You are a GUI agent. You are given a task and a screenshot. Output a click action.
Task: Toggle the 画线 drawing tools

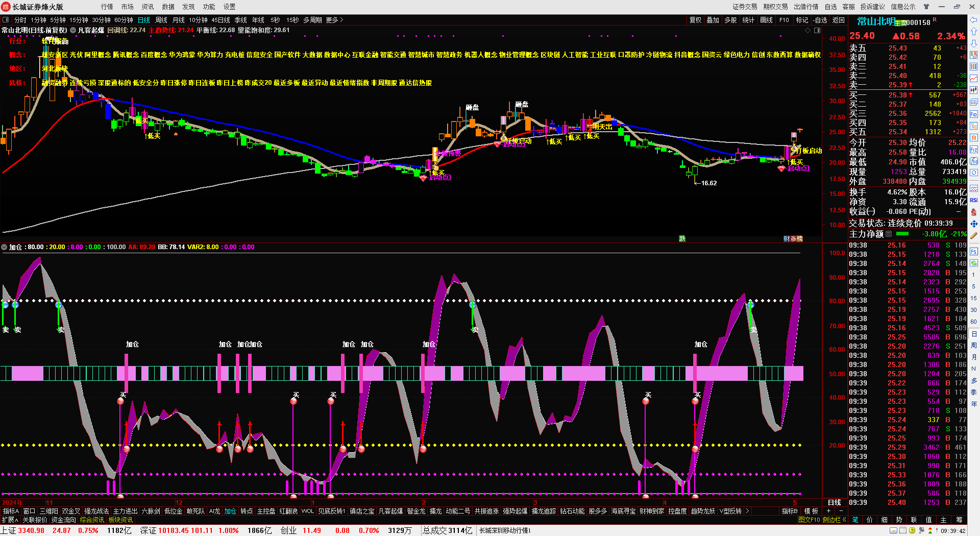[766, 20]
